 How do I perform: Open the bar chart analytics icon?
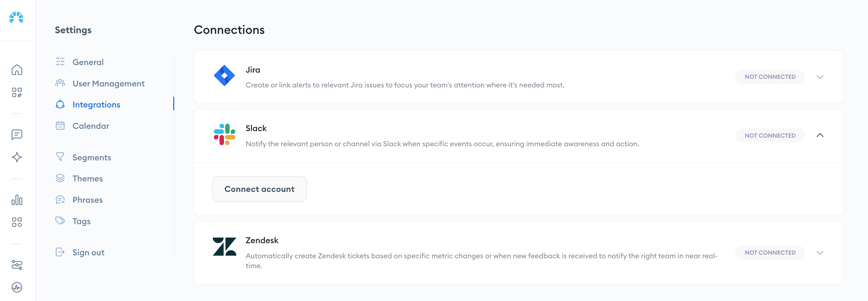coord(17,200)
